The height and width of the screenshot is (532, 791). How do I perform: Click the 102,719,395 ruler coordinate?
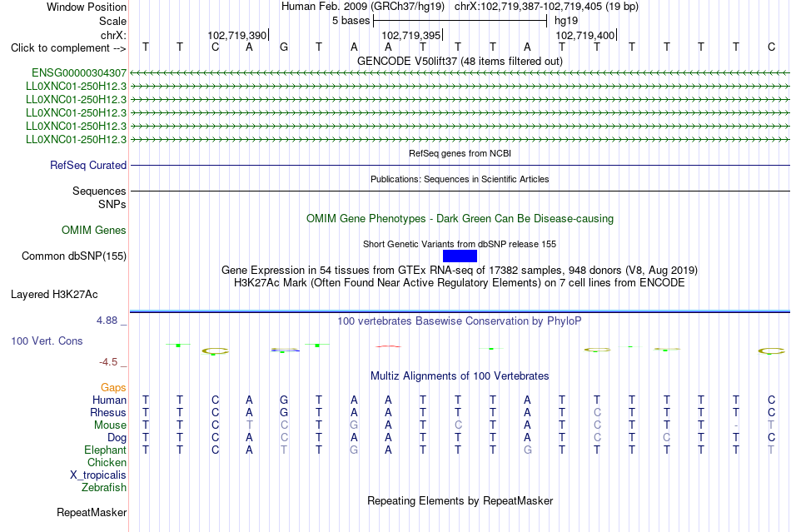click(410, 35)
